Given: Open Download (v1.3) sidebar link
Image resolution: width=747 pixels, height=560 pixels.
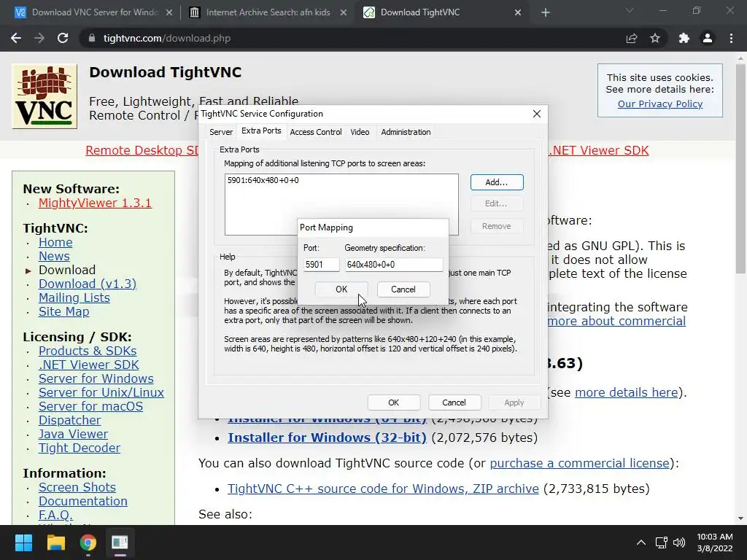Looking at the screenshot, I should point(88,284).
